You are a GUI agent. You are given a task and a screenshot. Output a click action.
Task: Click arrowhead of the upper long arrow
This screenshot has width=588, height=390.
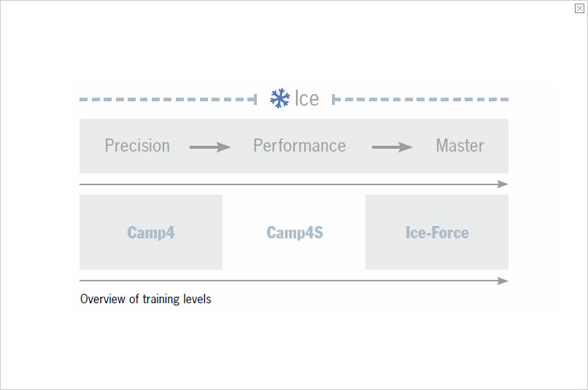503,184
